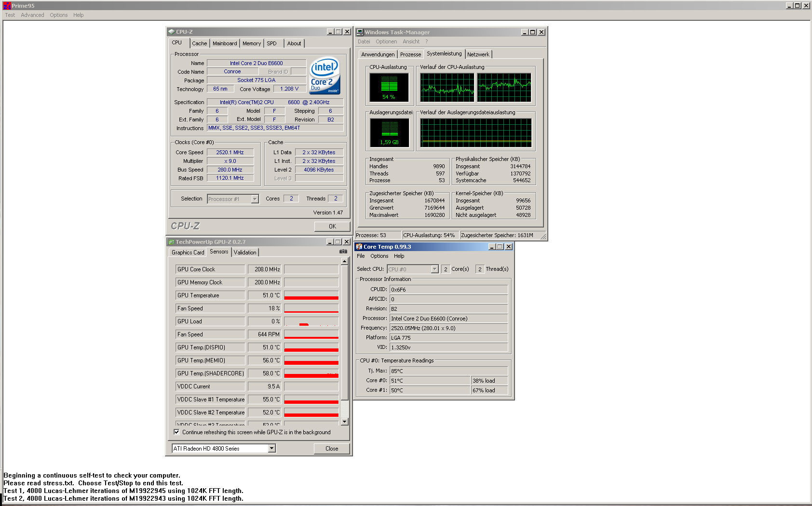Click the Test 2 Lucas-Lehmer line in Prime95
Screen dimensions: 812x506
point(123,499)
